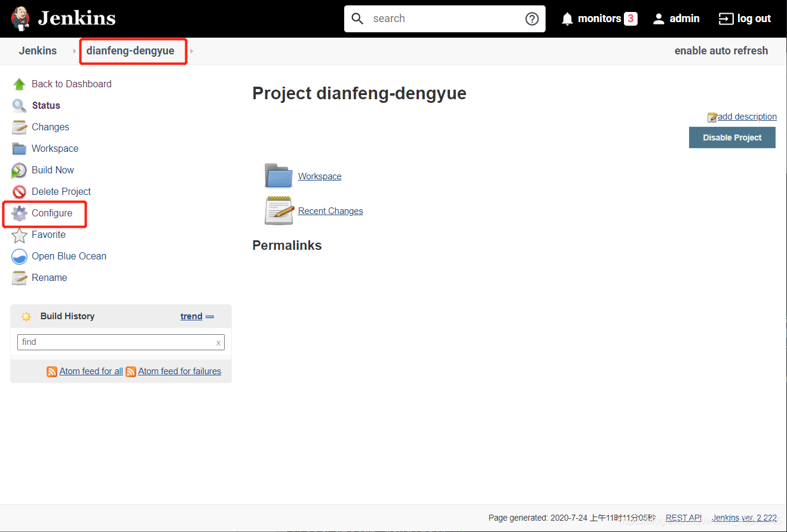
Task: Click the Jenkins header title text
Action: (76, 19)
